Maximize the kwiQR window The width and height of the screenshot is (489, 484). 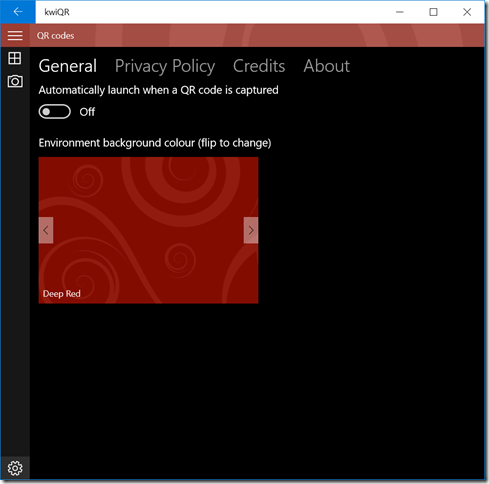433,12
